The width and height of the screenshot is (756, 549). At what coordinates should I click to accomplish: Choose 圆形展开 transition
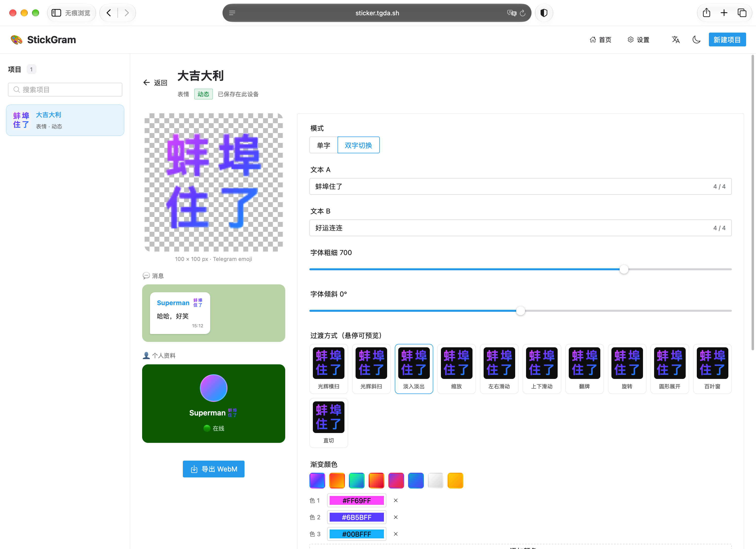[670, 369]
